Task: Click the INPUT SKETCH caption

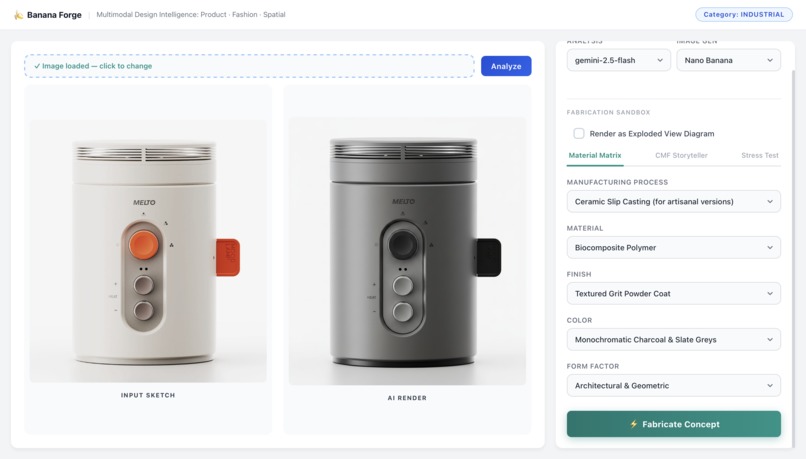Action: (148, 395)
